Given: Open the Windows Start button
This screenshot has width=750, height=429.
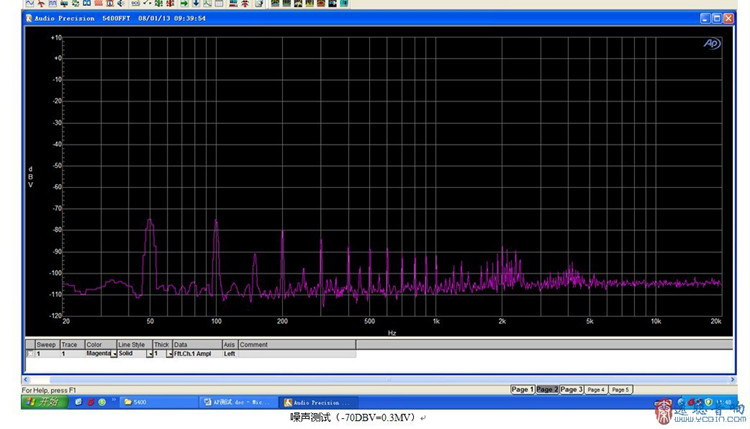Looking at the screenshot, I should pyautogui.click(x=44, y=402).
